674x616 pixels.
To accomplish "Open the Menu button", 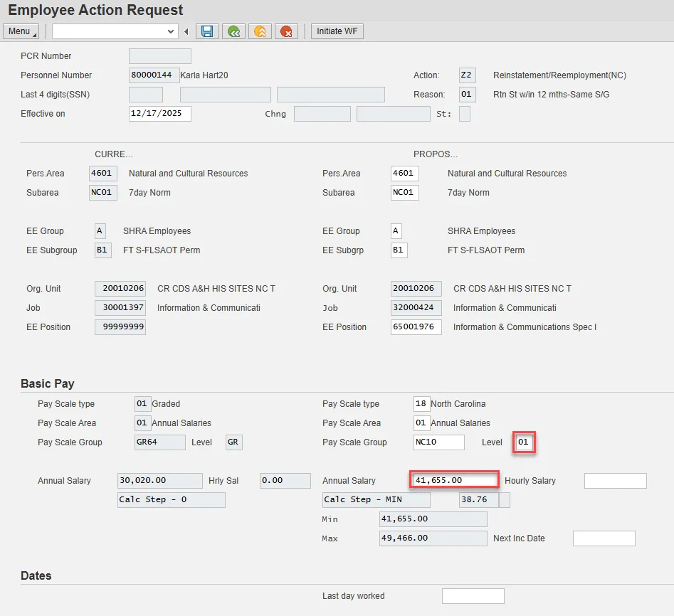I will 21,31.
